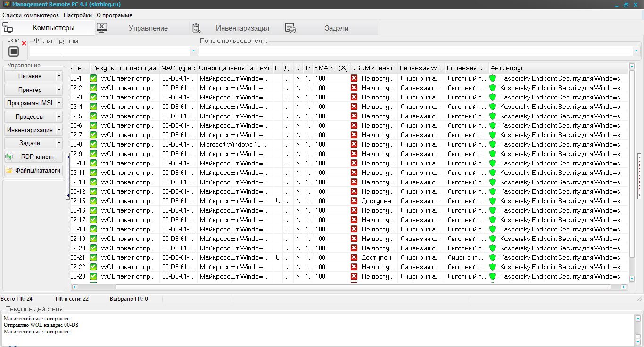The height and width of the screenshot is (347, 644).
Task: Click the Питание button
Action: [x=30, y=76]
